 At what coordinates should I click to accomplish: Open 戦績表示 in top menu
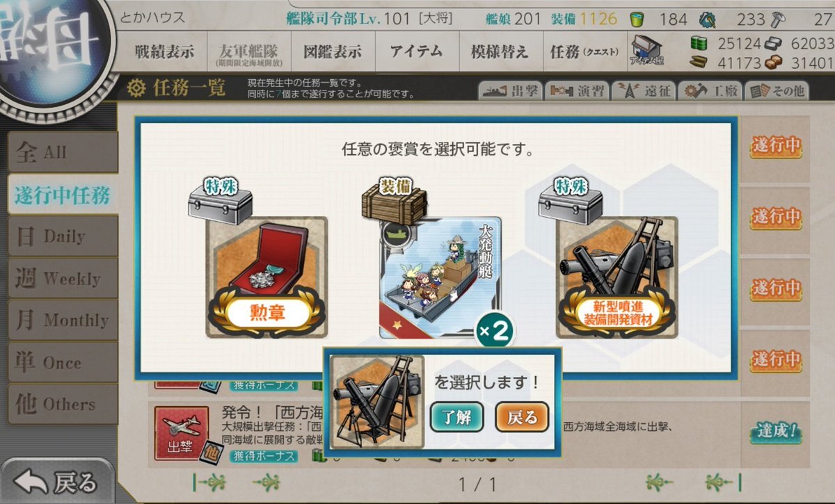164,51
